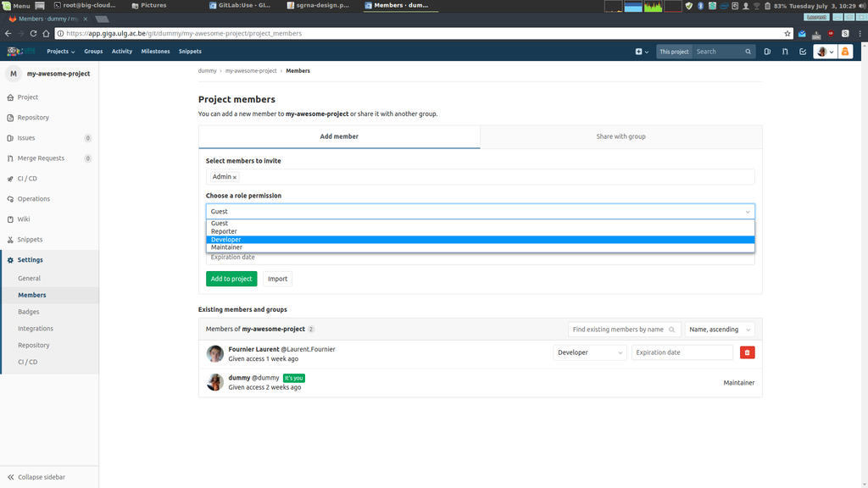Click the mail extension icon in the browser toolbar
868x488 pixels.
tap(802, 33)
